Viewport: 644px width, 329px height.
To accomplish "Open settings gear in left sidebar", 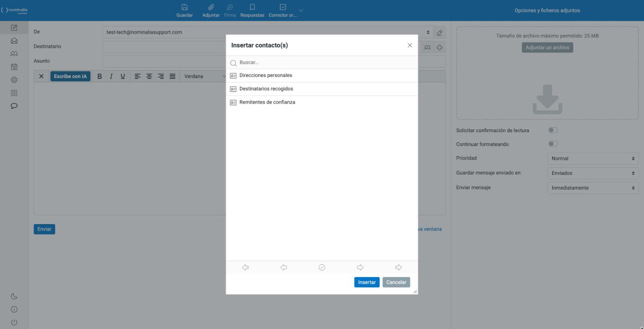I will [x=14, y=80].
